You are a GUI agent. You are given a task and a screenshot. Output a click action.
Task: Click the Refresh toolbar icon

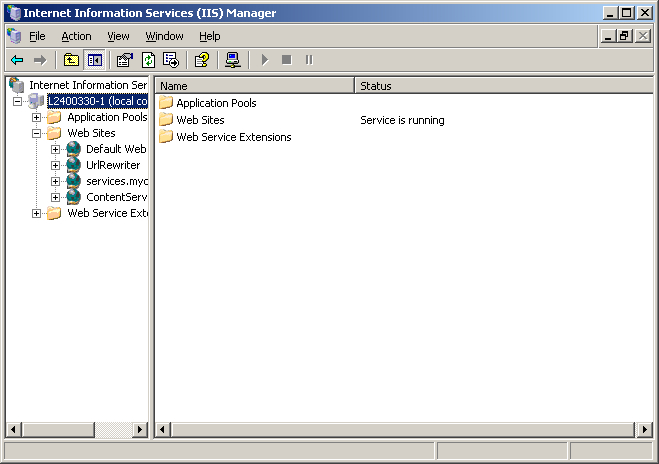click(148, 60)
